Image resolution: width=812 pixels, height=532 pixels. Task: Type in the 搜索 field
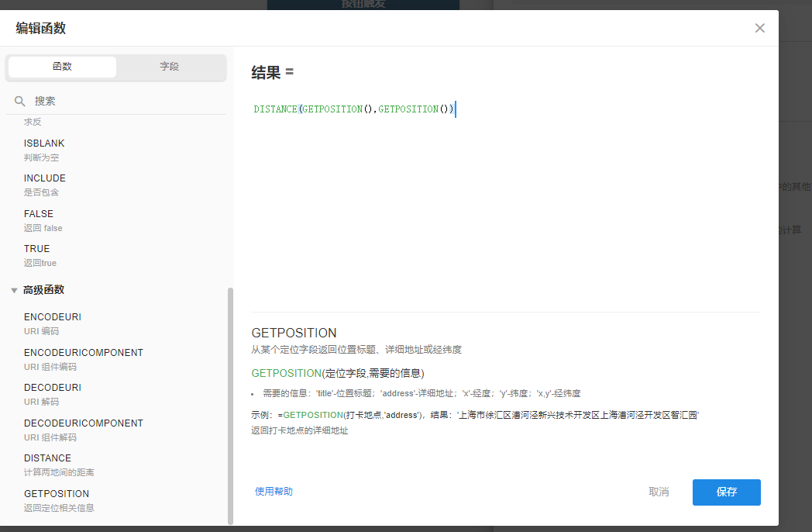tap(124, 101)
